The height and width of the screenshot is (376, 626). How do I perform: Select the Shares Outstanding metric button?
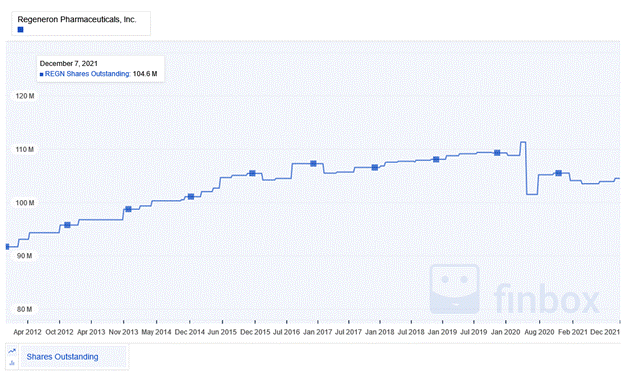(62, 357)
